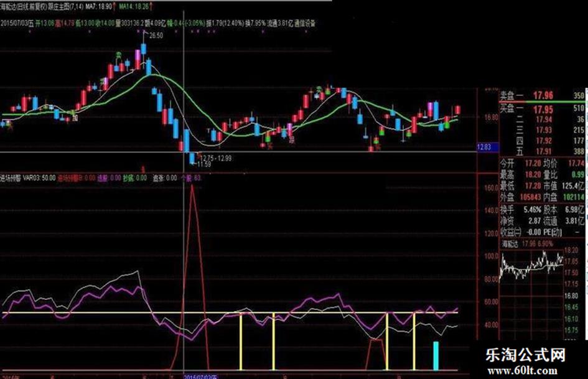Click the 最高 18.20 value
This screenshot has height=379, width=588.
coord(533,174)
